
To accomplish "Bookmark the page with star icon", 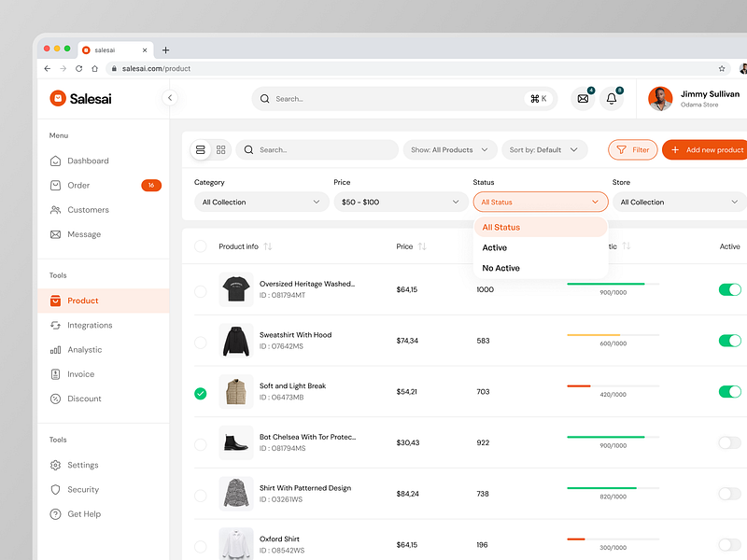I will click(x=722, y=68).
